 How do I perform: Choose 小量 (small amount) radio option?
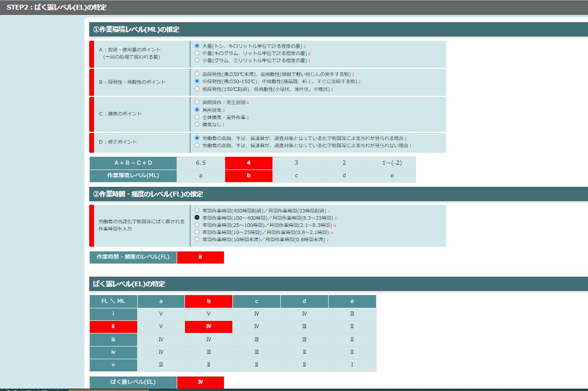tap(197, 60)
